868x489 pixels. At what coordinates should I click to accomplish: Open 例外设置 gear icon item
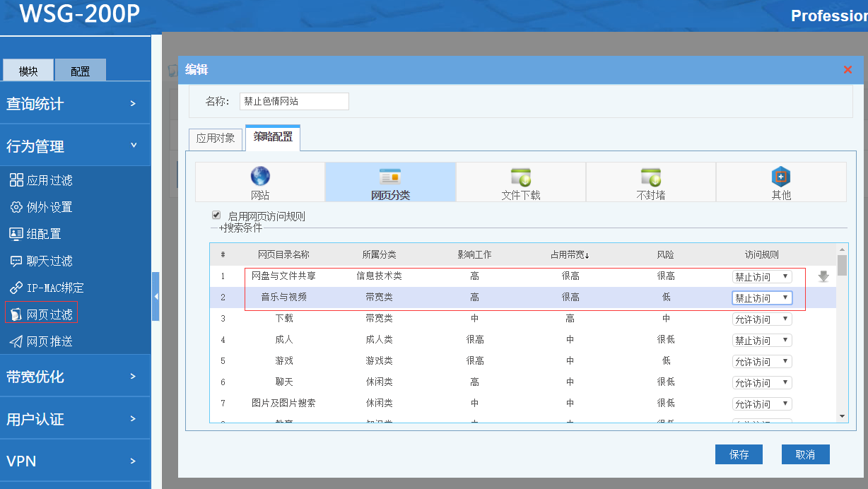click(x=16, y=207)
